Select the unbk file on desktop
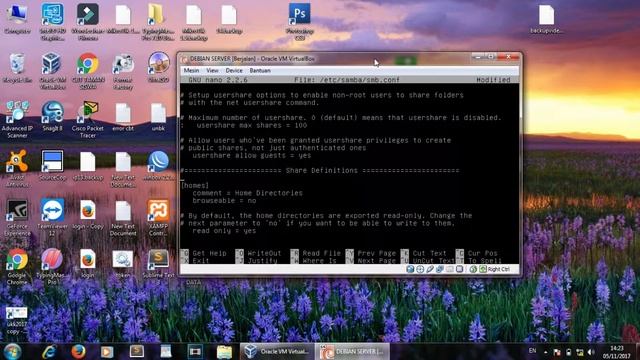Screen dimensions: 640x360 158,116
